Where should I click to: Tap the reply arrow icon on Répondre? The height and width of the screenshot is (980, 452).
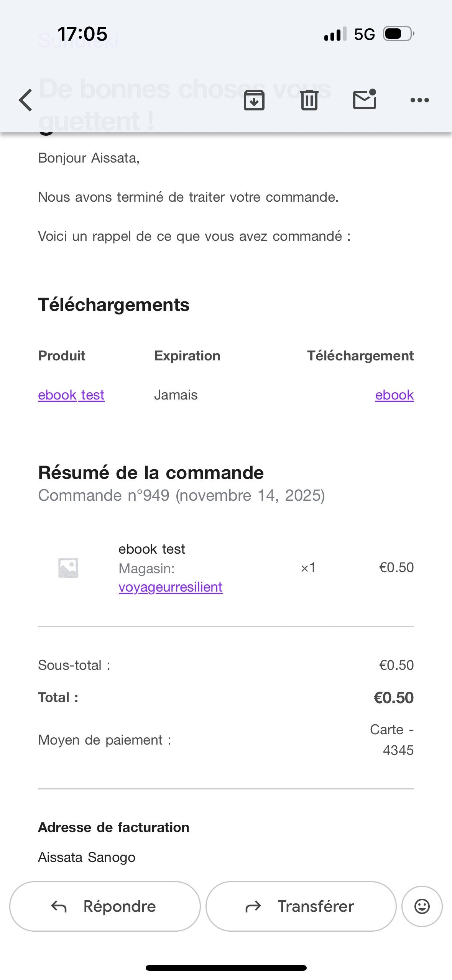[59, 906]
